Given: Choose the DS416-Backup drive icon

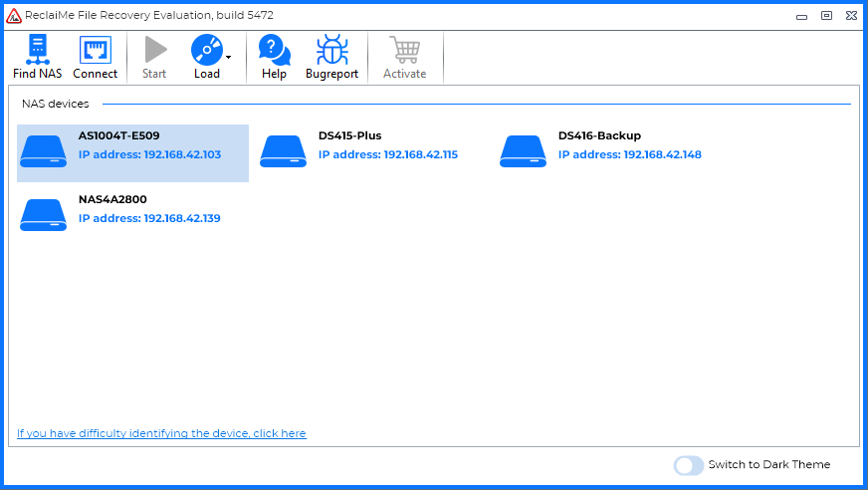Looking at the screenshot, I should coord(524,151).
